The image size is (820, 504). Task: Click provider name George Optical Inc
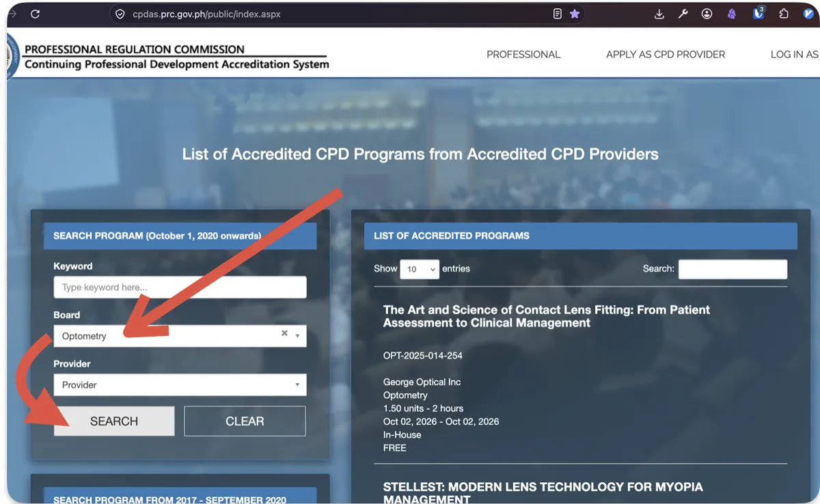[x=422, y=382]
